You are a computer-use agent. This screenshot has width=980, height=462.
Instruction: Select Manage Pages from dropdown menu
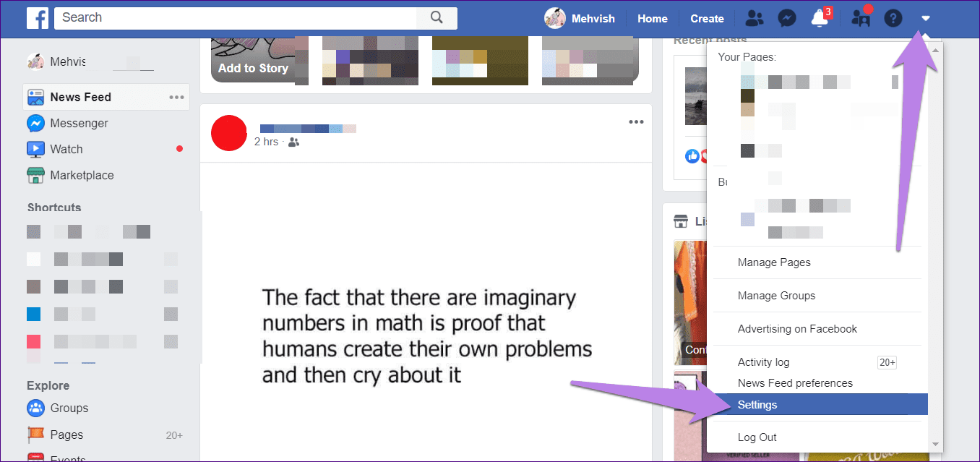point(774,262)
